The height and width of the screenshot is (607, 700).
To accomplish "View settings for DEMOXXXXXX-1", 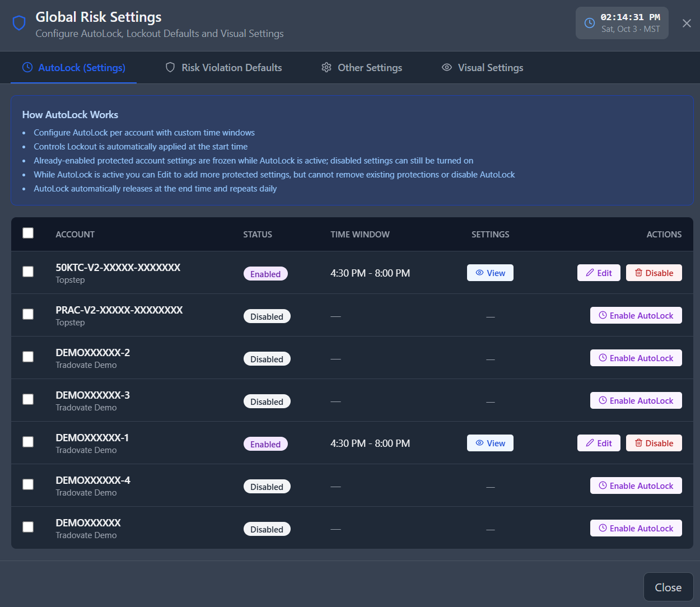I will tap(490, 443).
